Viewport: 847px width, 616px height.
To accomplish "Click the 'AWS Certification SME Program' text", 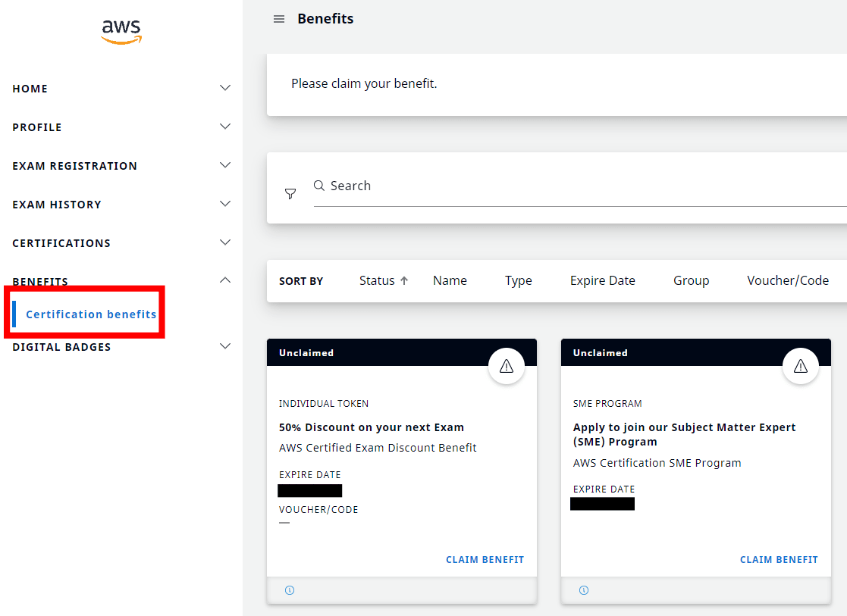I will pos(657,463).
